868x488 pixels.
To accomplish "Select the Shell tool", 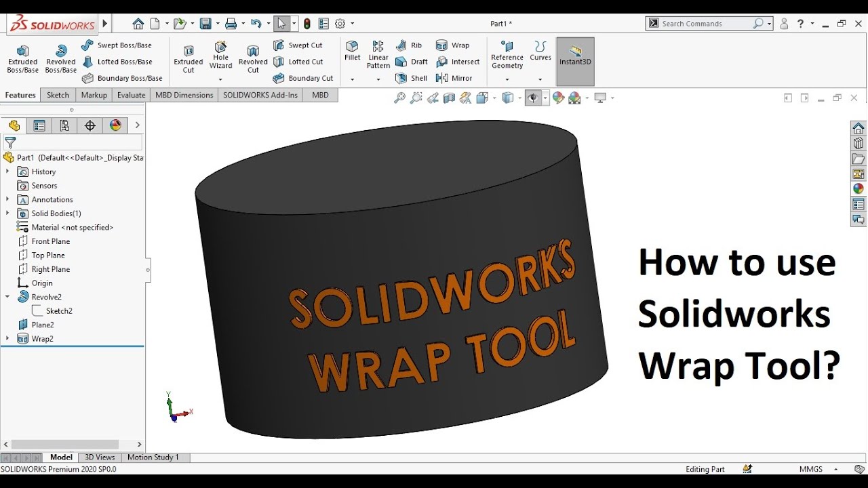I will click(412, 78).
